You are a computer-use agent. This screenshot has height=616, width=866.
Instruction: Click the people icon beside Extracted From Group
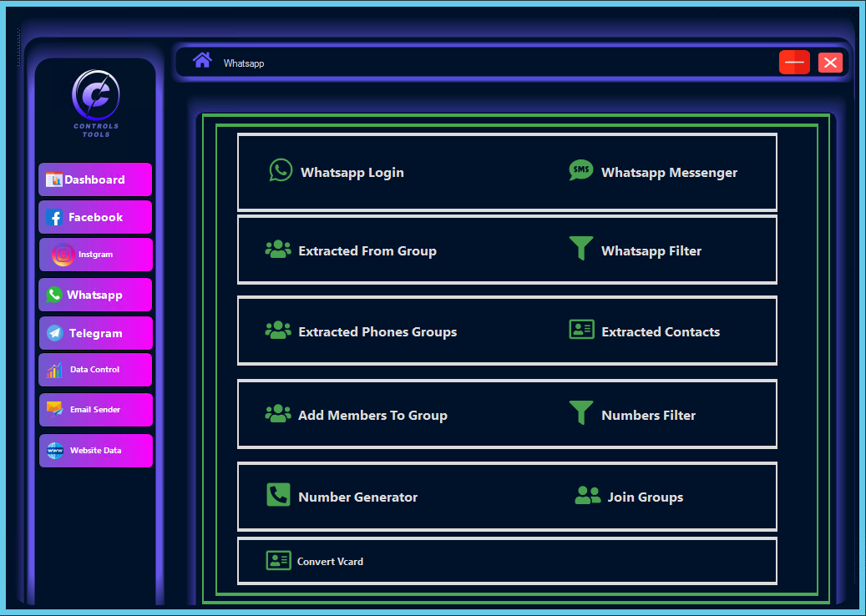278,249
